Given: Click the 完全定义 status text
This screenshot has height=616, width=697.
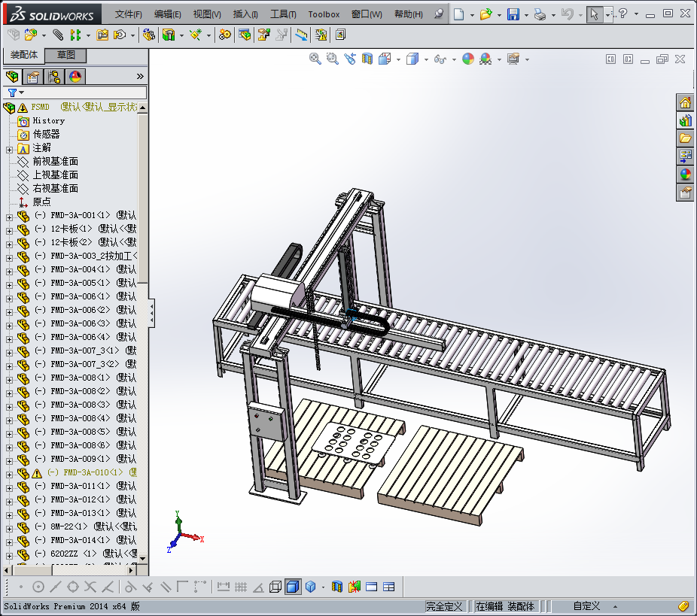Looking at the screenshot, I should coord(443,606).
